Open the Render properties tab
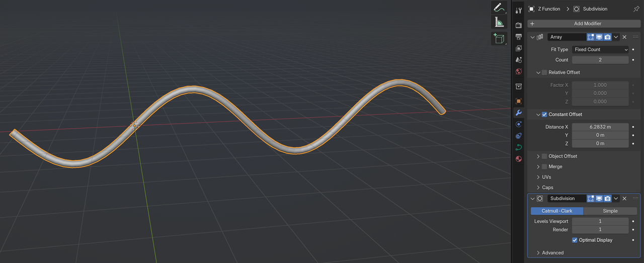Screen dimensions: 644x263 (x=519, y=25)
